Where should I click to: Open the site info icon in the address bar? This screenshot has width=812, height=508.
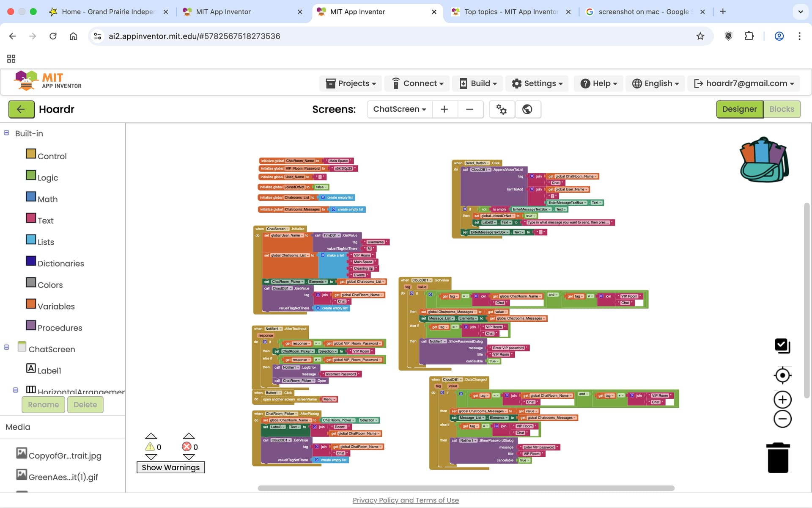click(x=98, y=36)
